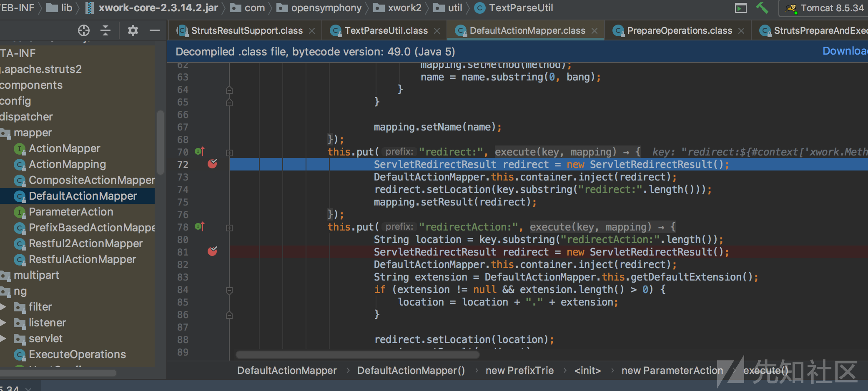868x391 pixels.
Task: Click <init> breadcrumb
Action: tap(587, 370)
